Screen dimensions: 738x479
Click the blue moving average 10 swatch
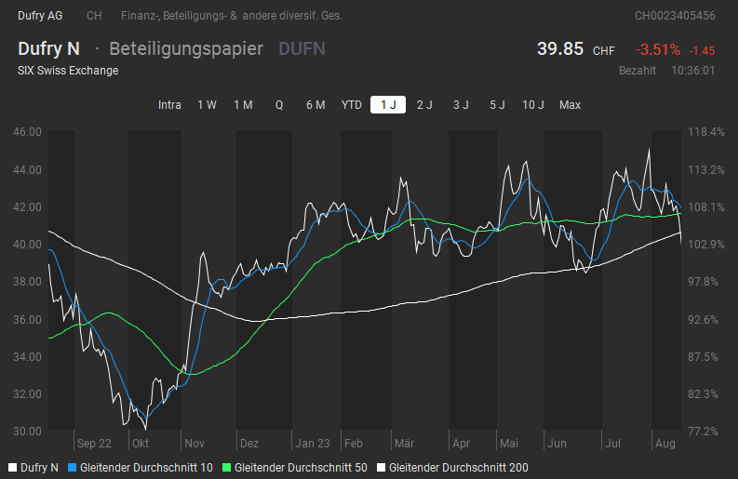(x=72, y=467)
